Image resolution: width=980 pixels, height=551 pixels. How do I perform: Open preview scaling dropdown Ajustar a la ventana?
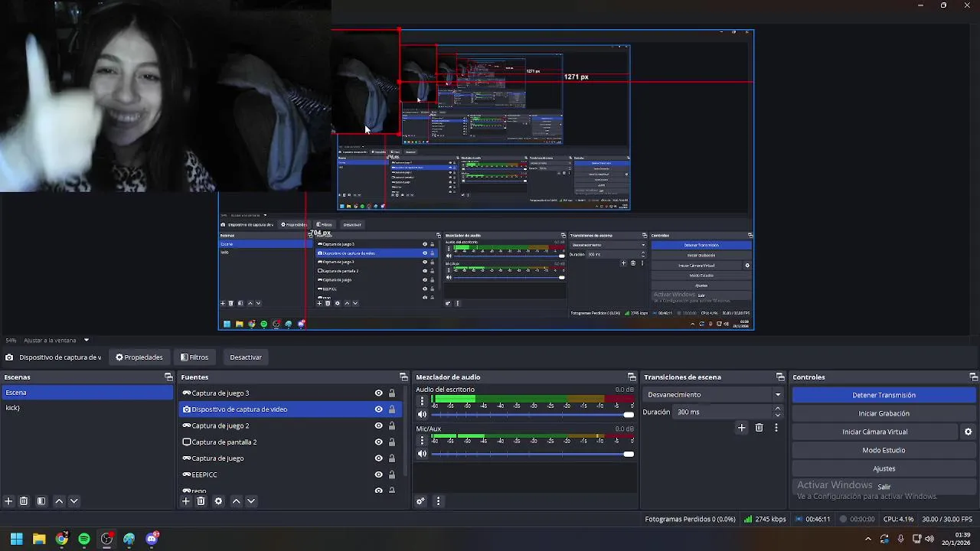[56, 341]
